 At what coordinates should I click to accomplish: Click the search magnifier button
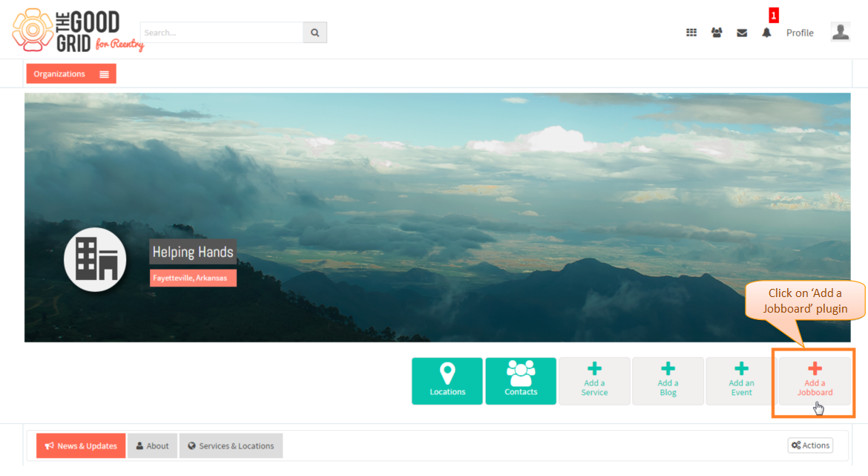coord(315,33)
